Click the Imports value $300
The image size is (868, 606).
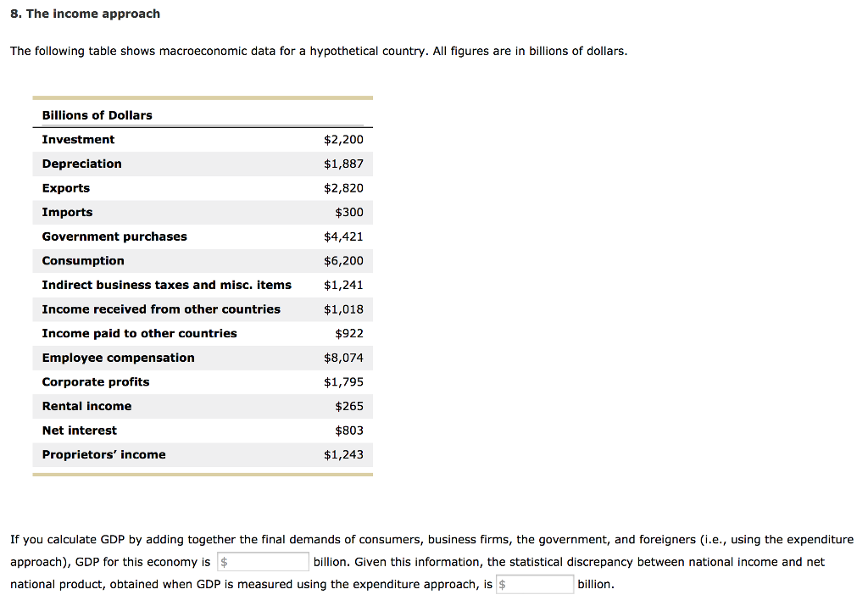point(349,213)
